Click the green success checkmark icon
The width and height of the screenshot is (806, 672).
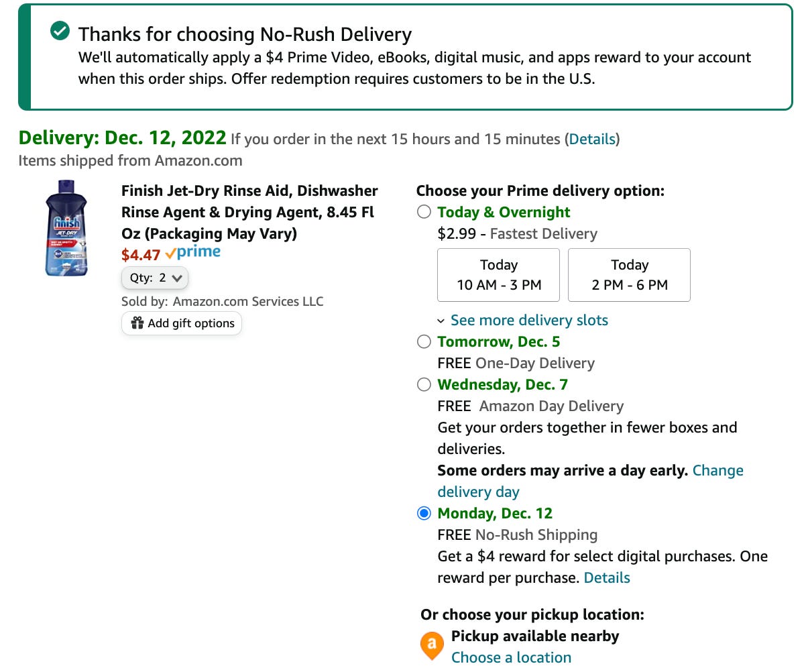click(58, 30)
